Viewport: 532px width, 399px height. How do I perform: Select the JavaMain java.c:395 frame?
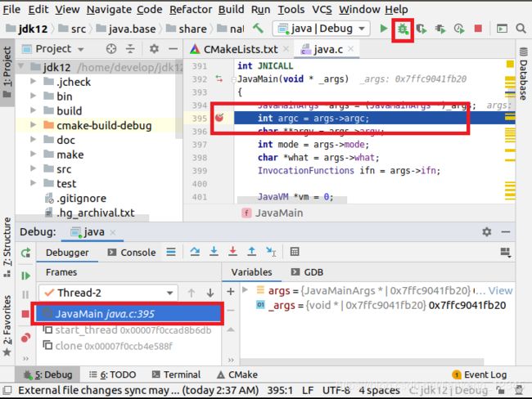(128, 314)
